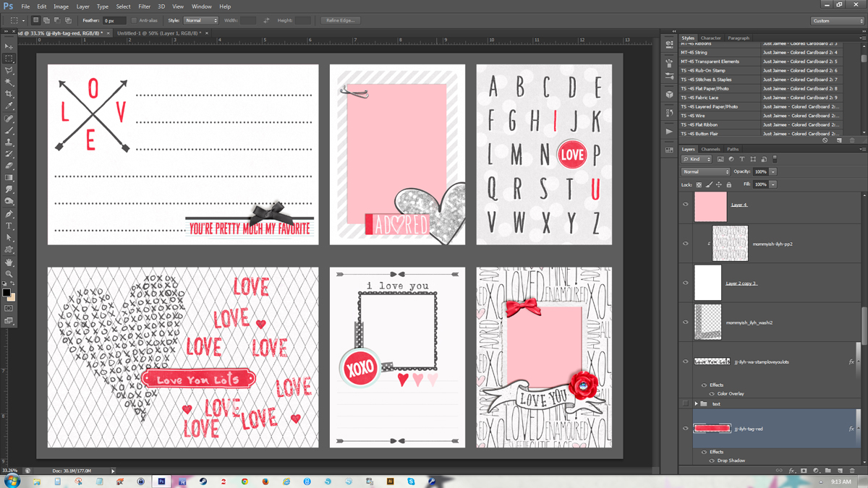The image size is (868, 488).
Task: Toggle the Color Overlay effect visibility
Action: (x=712, y=394)
